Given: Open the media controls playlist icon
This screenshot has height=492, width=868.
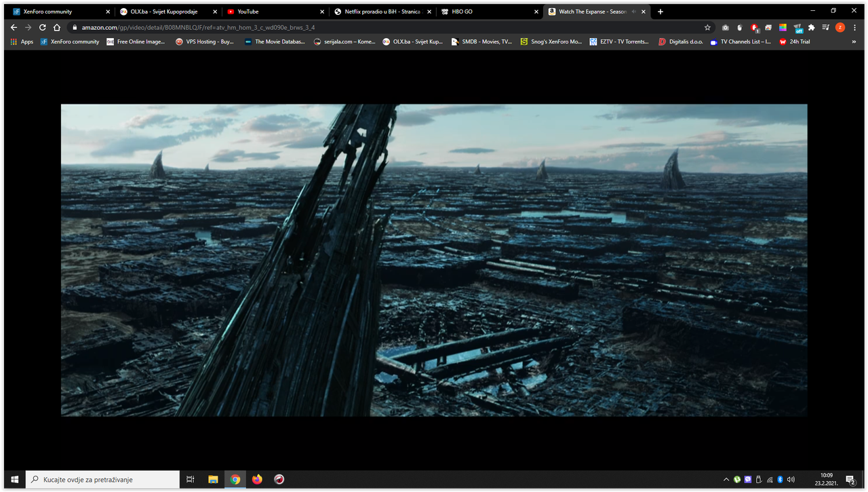Looking at the screenshot, I should pos(826,27).
